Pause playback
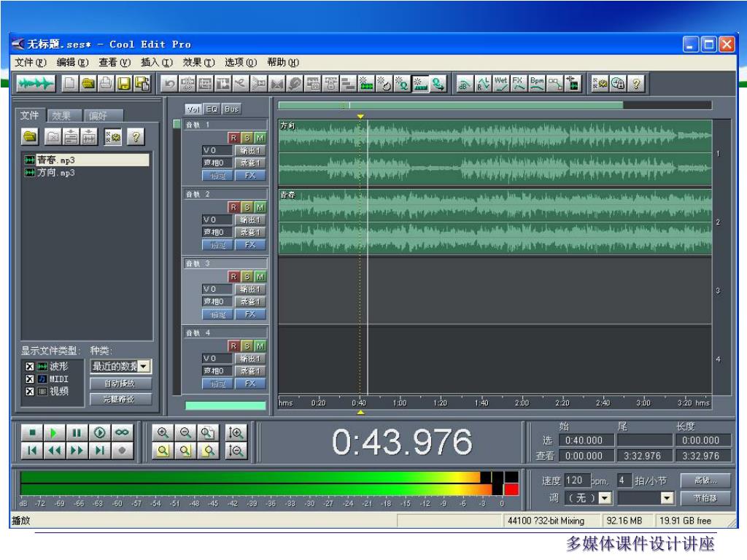 (x=76, y=433)
